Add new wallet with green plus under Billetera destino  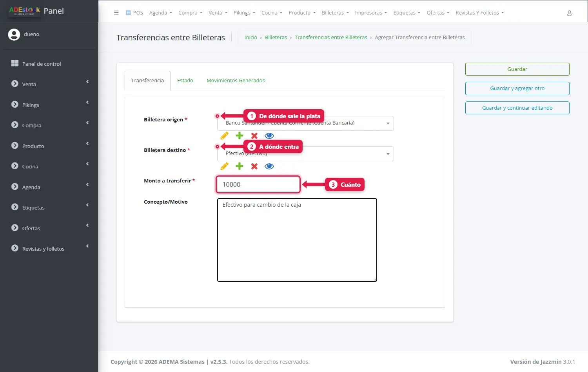click(240, 166)
